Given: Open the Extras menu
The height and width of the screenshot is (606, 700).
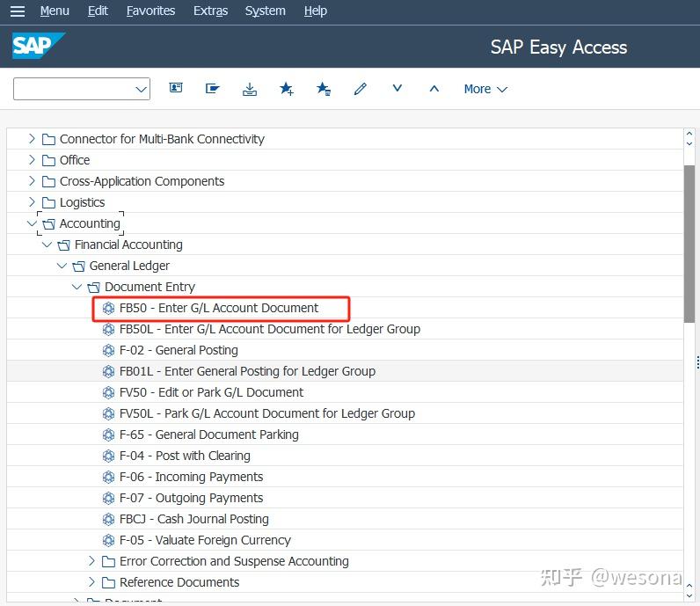Looking at the screenshot, I should [210, 11].
